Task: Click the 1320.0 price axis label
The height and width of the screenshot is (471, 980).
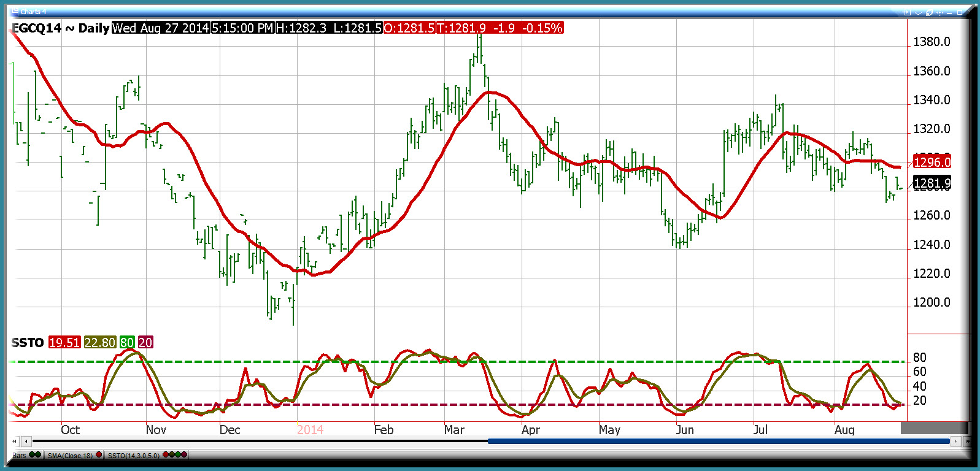Action: click(932, 129)
